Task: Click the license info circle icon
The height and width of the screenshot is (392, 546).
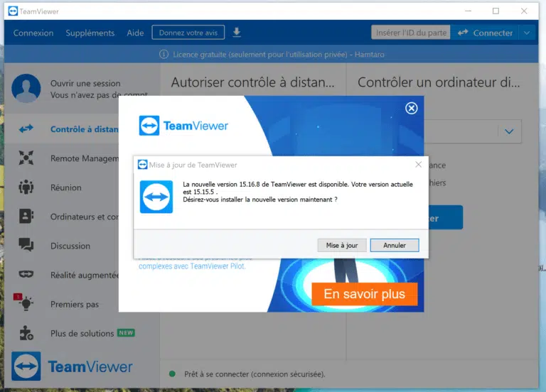Action: tap(164, 54)
